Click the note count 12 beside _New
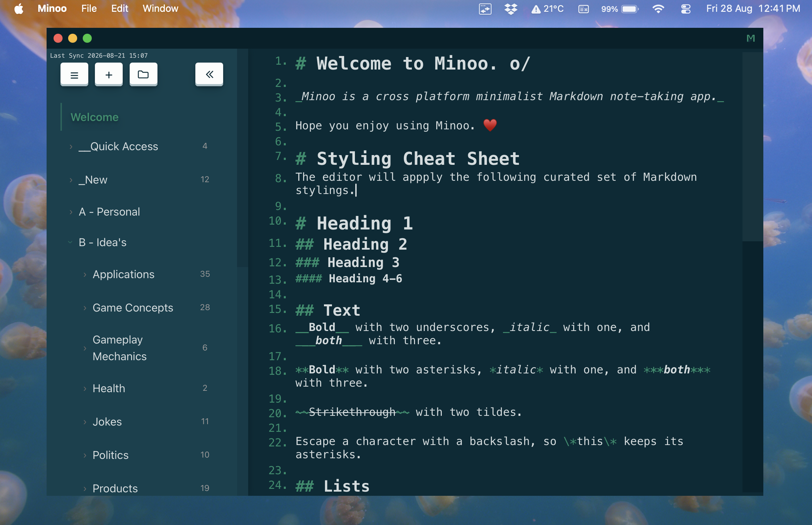The image size is (812, 525). tap(205, 179)
